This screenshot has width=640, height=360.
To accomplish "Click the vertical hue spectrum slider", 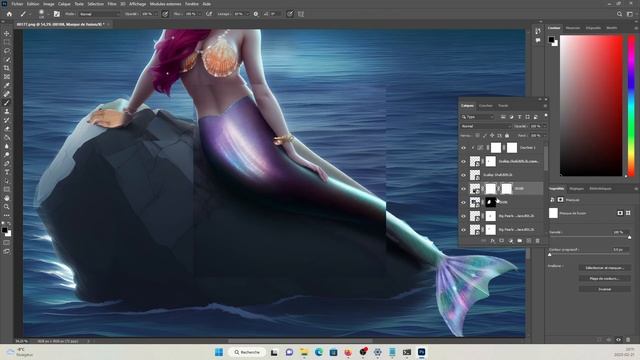I will click(x=631, y=106).
